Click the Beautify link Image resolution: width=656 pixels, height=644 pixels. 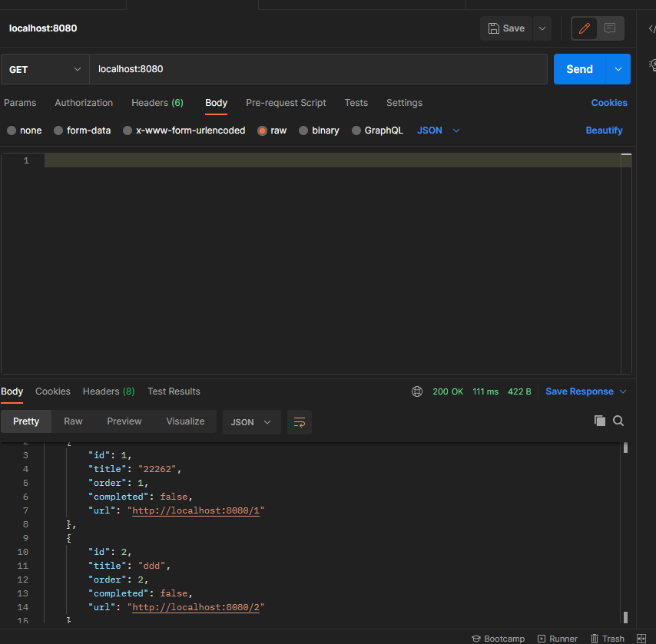(604, 130)
